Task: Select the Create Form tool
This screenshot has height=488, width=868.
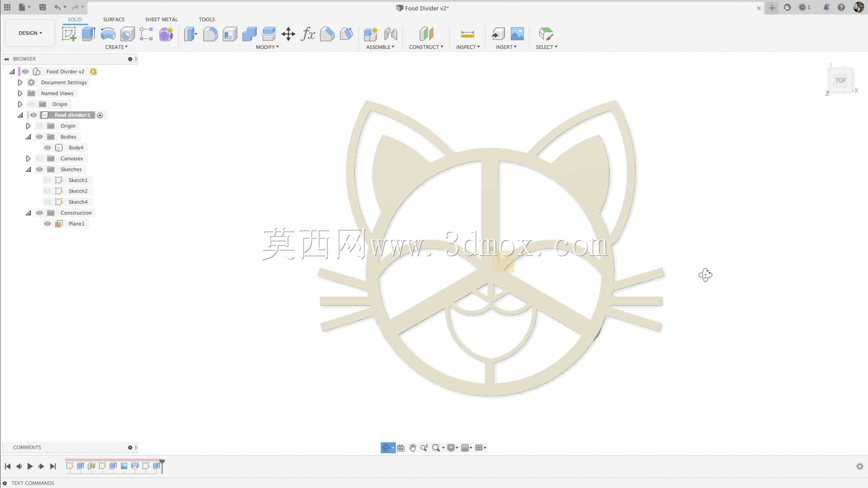Action: 166,34
